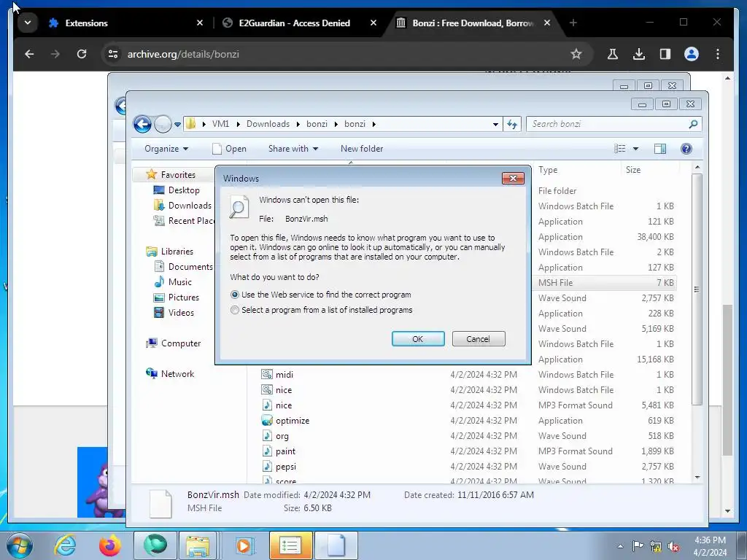The height and width of the screenshot is (560, 747).
Task: Select the midi batch file
Action: (x=284, y=375)
